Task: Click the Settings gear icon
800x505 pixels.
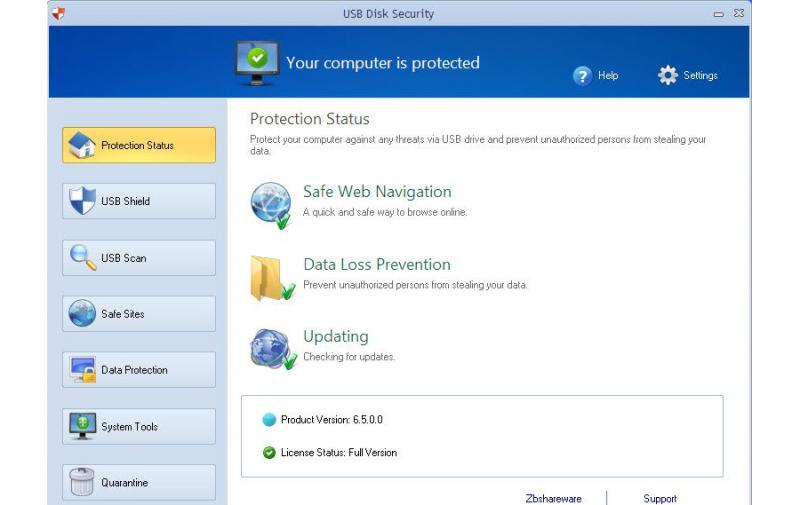Action: [668, 75]
